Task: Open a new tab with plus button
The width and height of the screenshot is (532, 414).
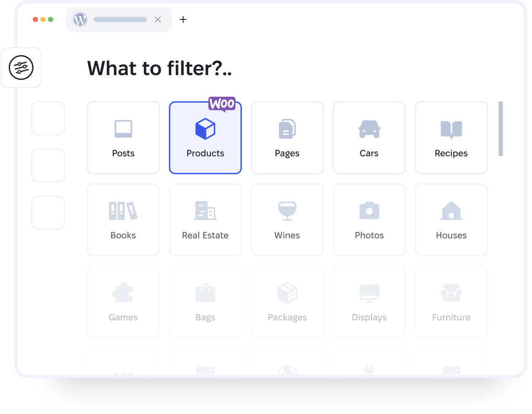Action: tap(183, 19)
